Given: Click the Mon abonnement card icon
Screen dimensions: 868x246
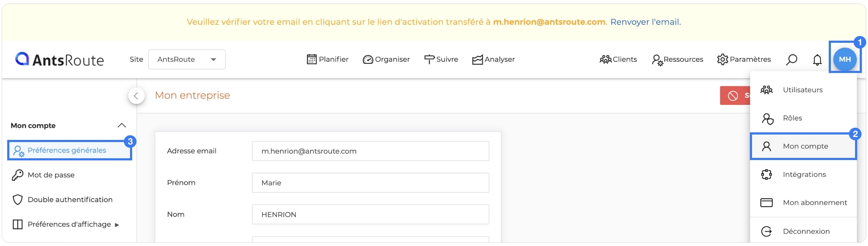Looking at the screenshot, I should click(x=766, y=203).
